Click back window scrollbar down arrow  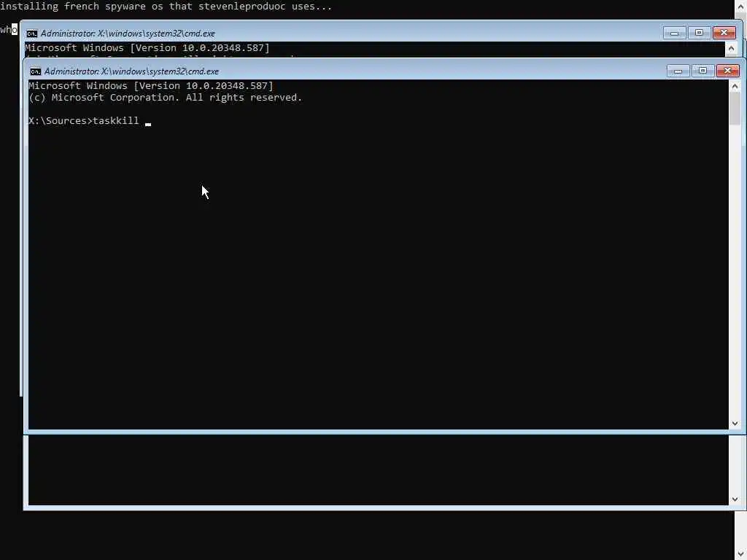[x=735, y=499]
